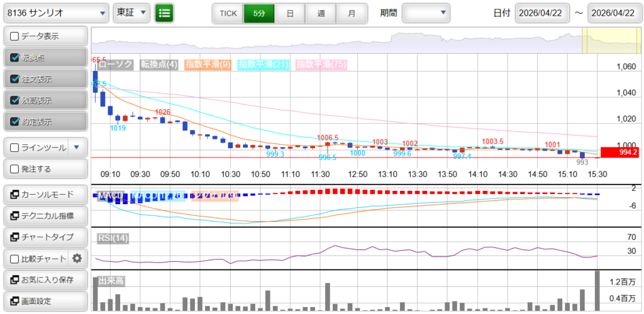Viewport: 644px width, 314px height.
Task: Open the 比較チャート gear settings
Action: pyautogui.click(x=77, y=258)
